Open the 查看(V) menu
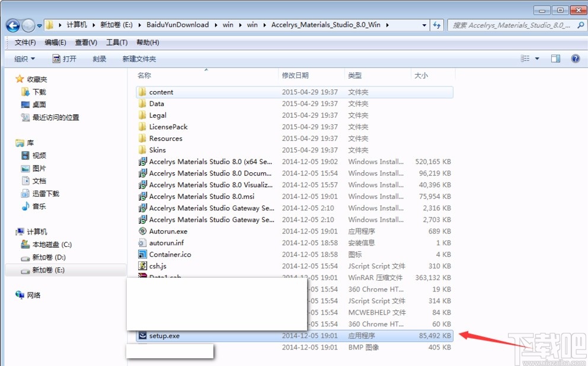588x366 pixels. click(86, 43)
